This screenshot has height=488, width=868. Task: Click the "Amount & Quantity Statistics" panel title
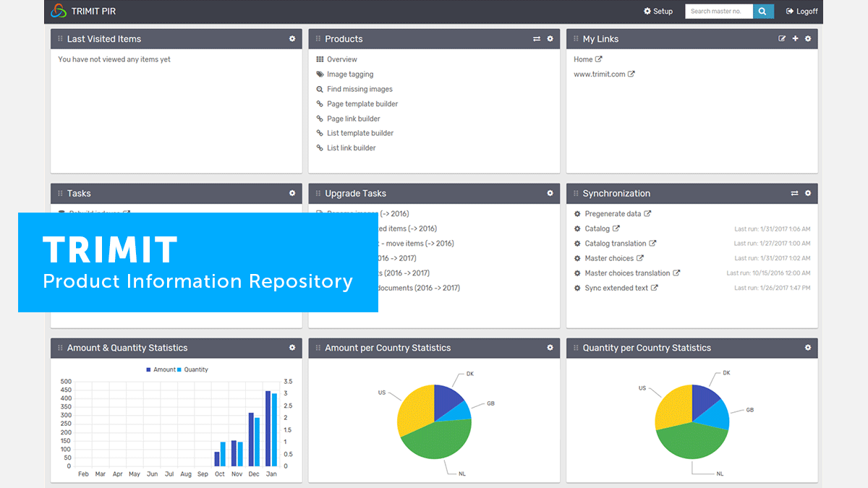tap(127, 348)
